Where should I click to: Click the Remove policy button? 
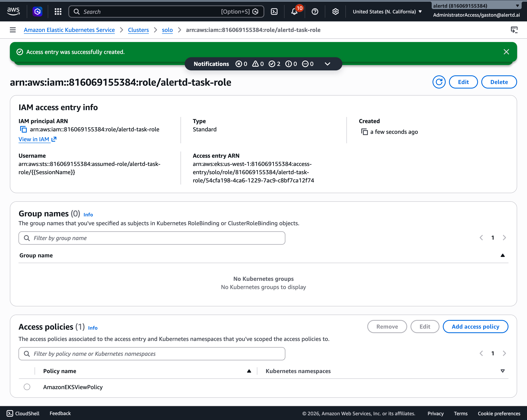387,326
